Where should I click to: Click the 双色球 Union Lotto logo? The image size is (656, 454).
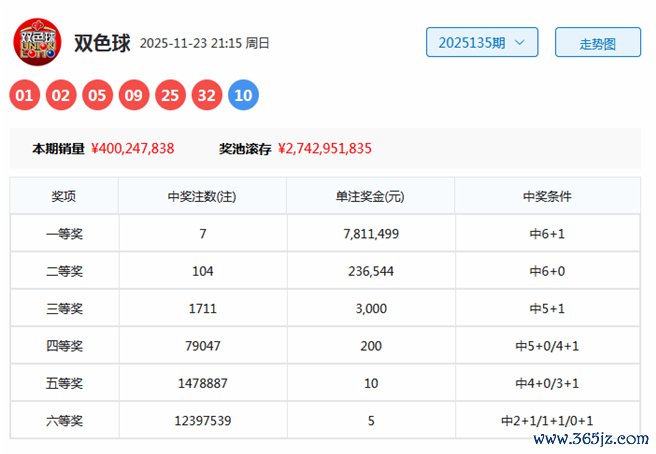(36, 43)
